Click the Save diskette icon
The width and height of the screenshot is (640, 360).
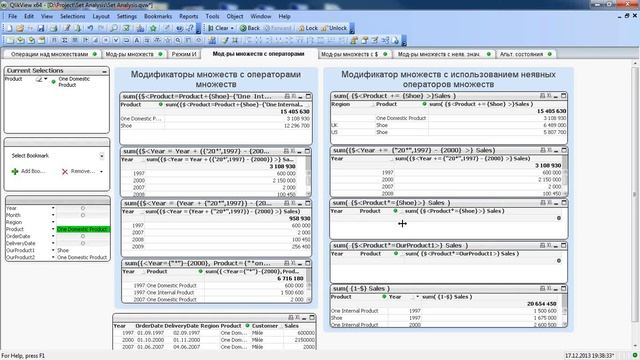pos(41,28)
